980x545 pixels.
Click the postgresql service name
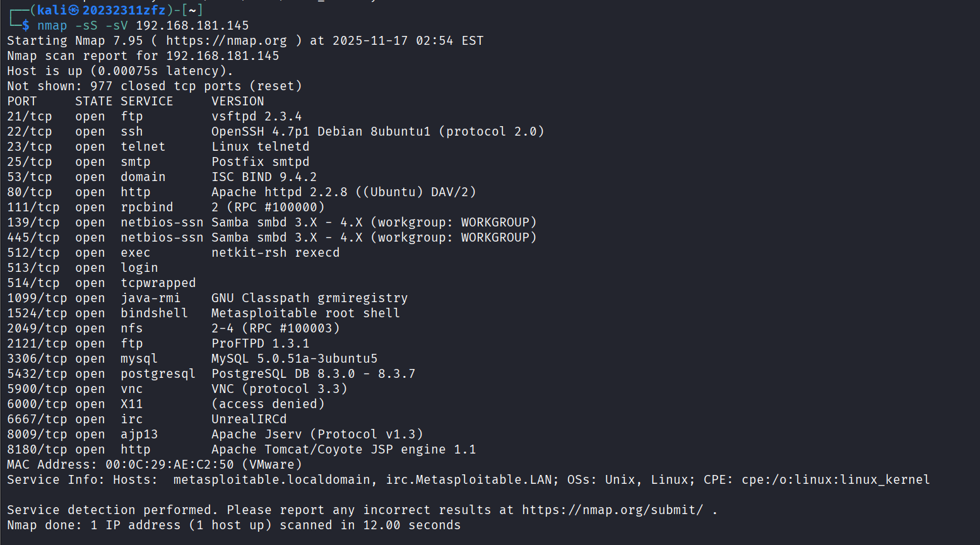(158, 374)
